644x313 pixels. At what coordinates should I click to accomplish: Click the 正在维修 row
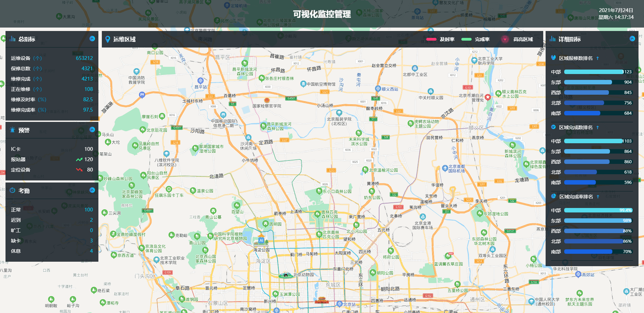pyautogui.click(x=52, y=89)
